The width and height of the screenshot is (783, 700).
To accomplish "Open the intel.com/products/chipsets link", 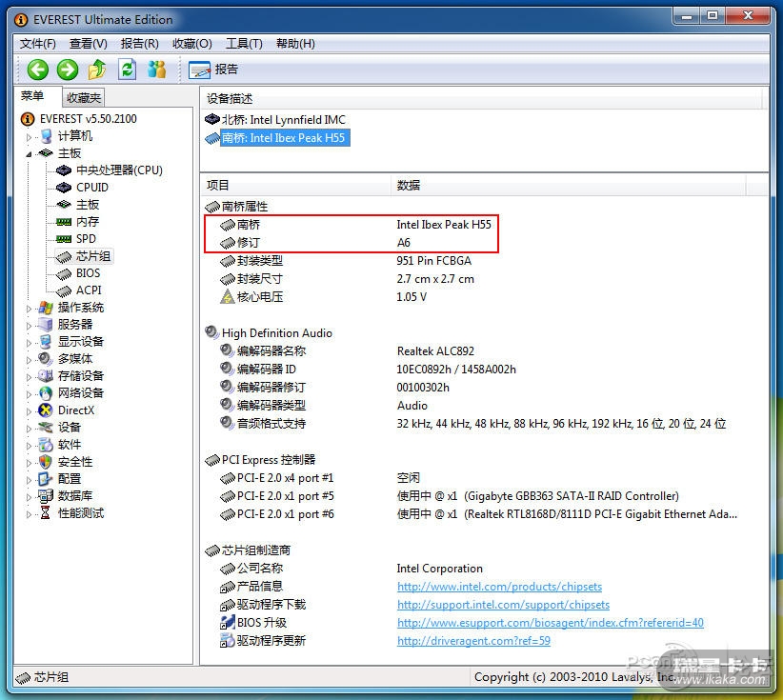I will point(499,587).
